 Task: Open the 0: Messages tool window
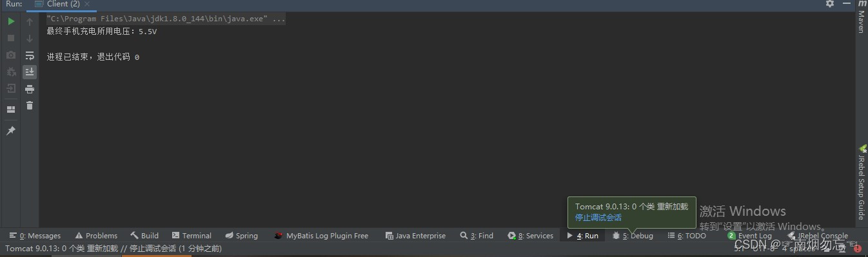[35, 236]
